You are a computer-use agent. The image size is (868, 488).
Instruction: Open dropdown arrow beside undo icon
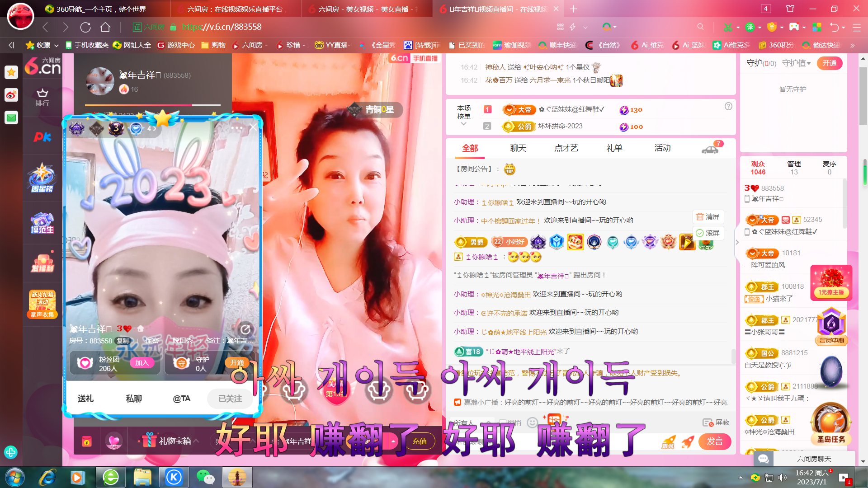tap(844, 28)
